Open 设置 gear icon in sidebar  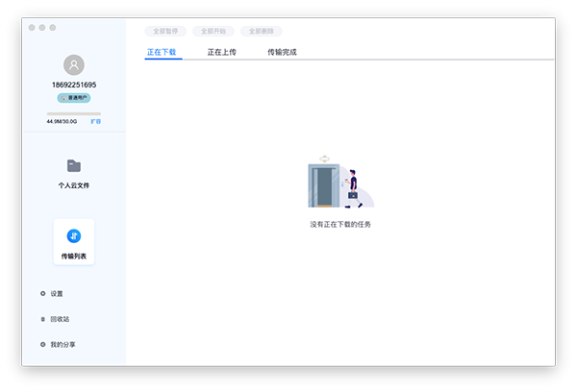pyautogui.click(x=43, y=293)
